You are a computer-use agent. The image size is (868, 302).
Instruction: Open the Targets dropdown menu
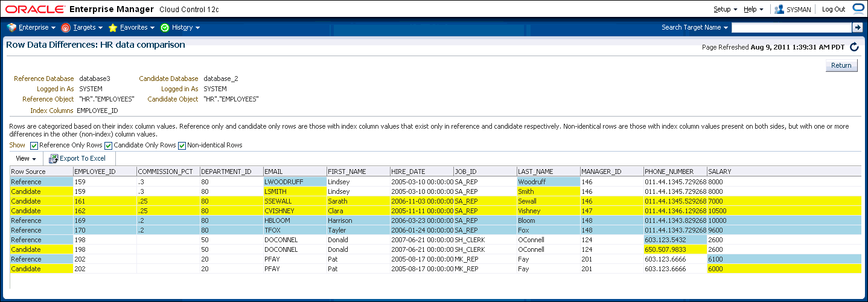click(x=88, y=28)
